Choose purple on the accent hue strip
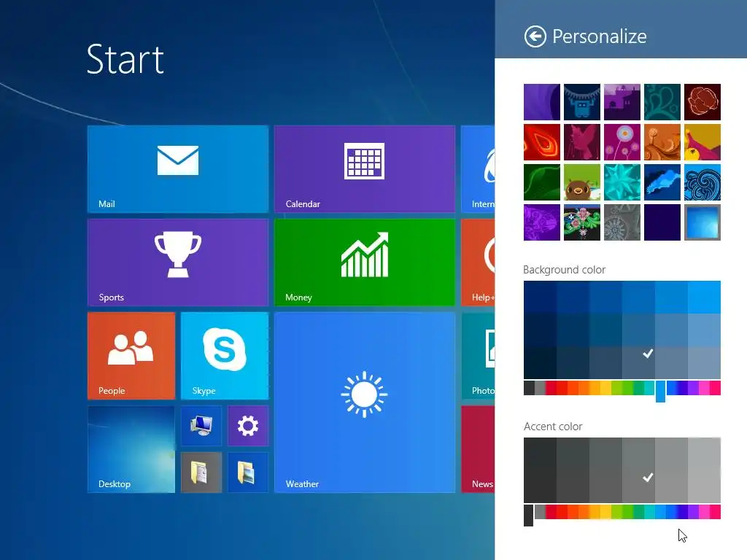Viewport: 747px width, 560px height. point(693,512)
